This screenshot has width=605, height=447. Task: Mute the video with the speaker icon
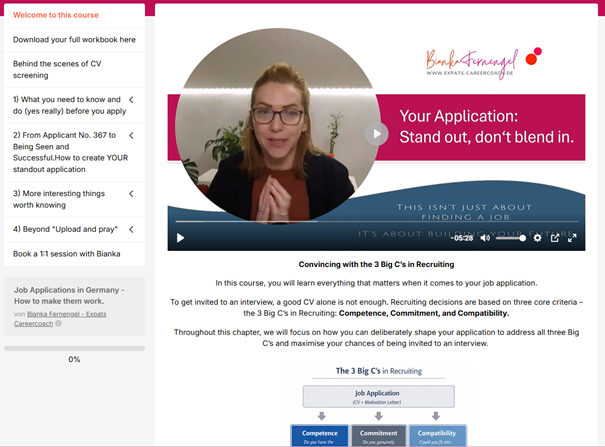pyautogui.click(x=485, y=238)
